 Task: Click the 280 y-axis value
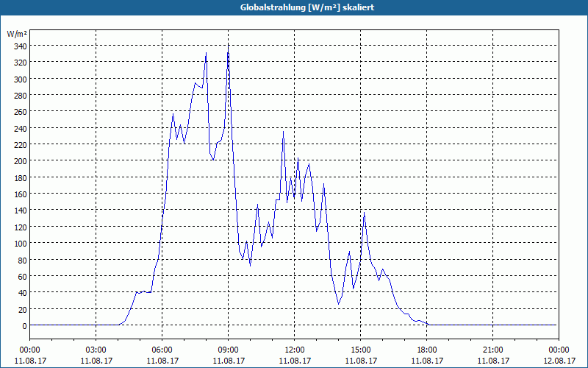[x=21, y=96]
